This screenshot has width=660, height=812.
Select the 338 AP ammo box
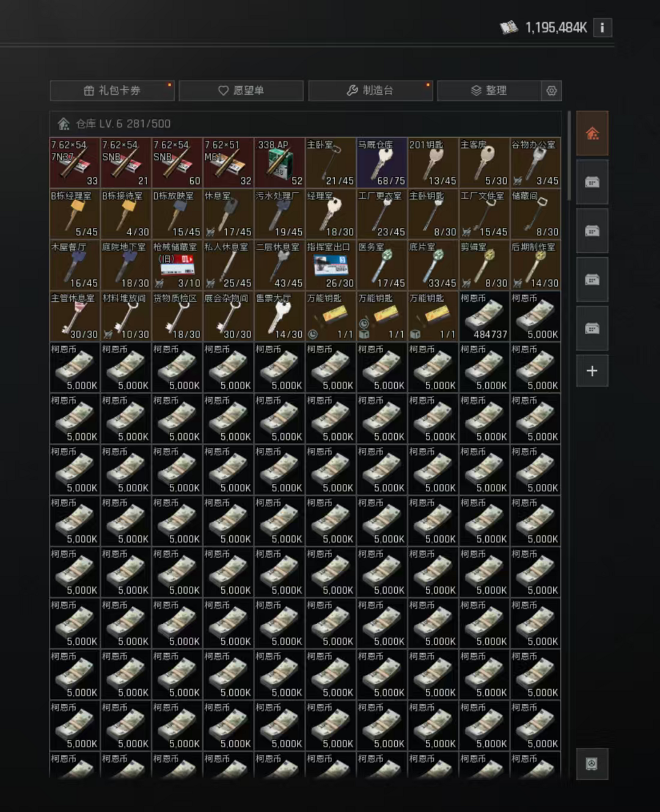point(280,163)
